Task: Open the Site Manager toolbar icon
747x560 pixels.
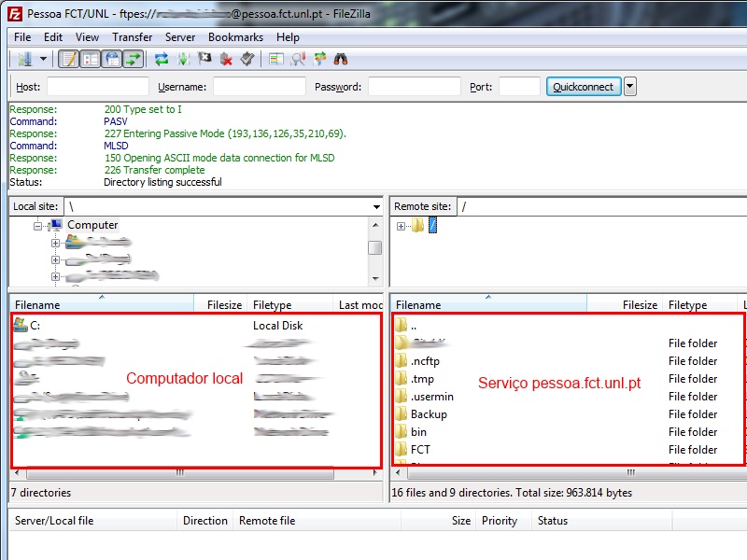Action: click(x=25, y=59)
